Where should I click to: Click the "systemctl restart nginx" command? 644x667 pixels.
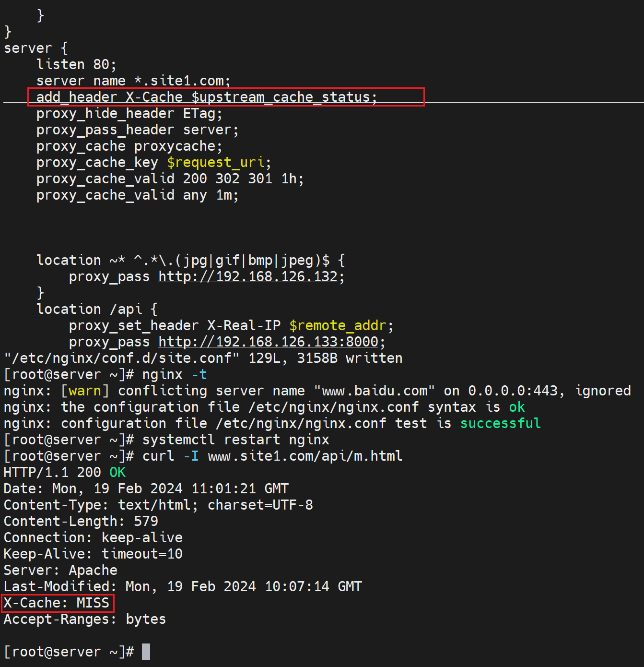click(235, 440)
